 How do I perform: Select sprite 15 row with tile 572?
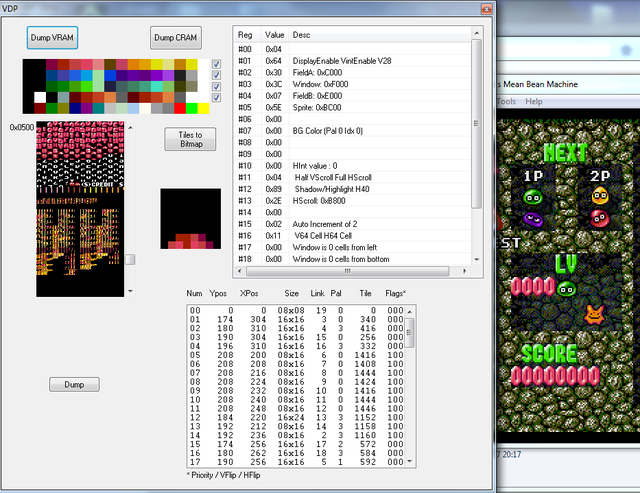(x=296, y=444)
